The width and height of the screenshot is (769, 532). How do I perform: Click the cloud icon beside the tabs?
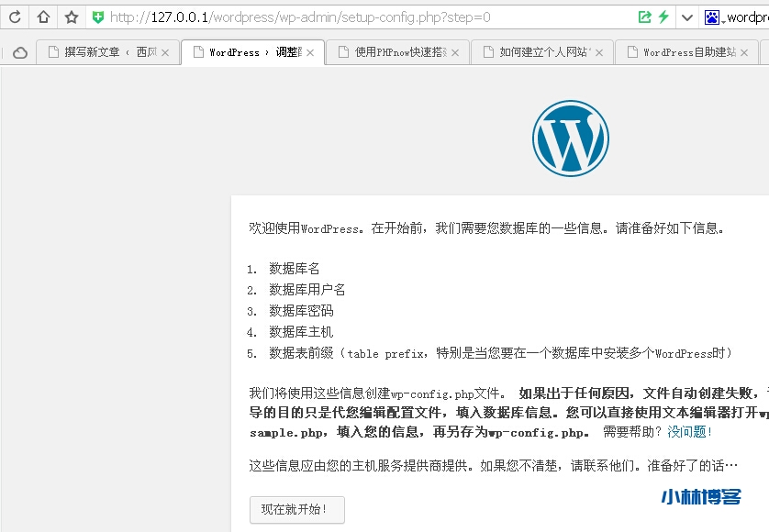tap(19, 53)
